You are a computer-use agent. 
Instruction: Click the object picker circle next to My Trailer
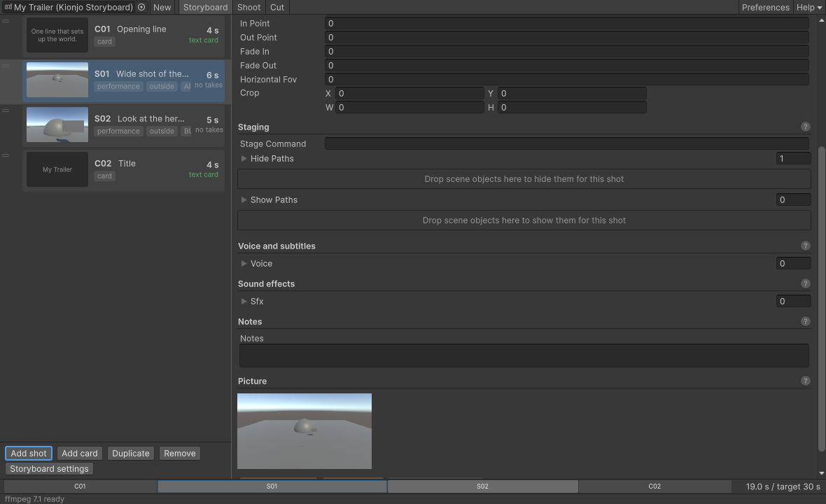[141, 7]
